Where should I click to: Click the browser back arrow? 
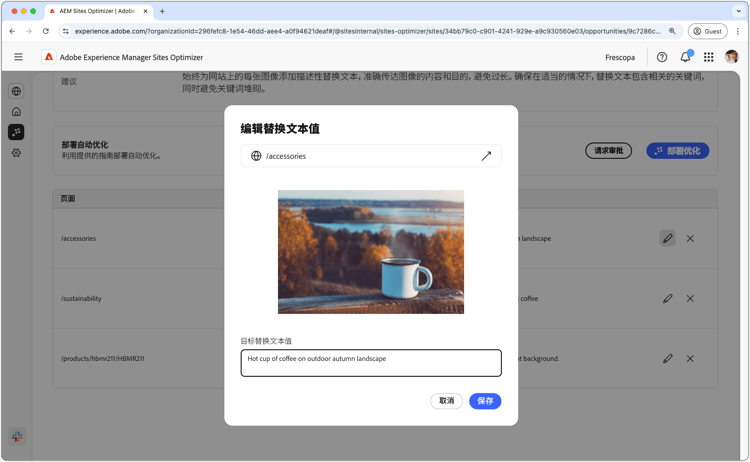(x=12, y=31)
